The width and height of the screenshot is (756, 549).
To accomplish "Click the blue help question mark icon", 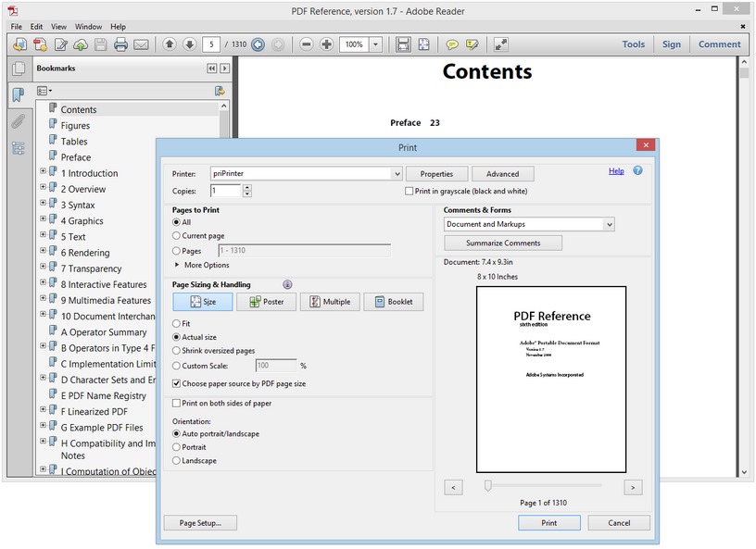I will click(637, 170).
